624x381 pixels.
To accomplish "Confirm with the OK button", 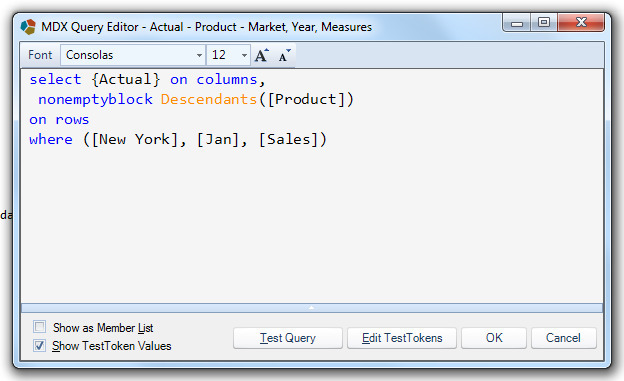I will coord(494,338).
